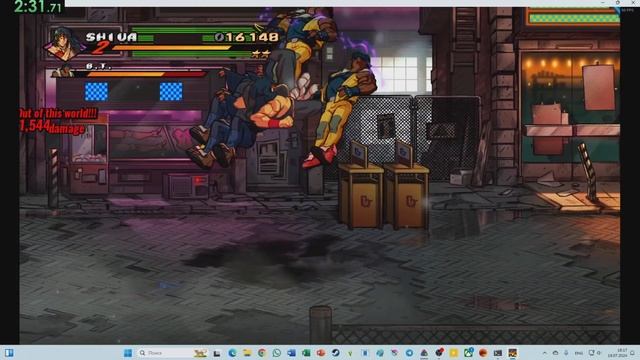Click the taskbar search box
The width and height of the screenshot is (640, 360).
point(171,353)
